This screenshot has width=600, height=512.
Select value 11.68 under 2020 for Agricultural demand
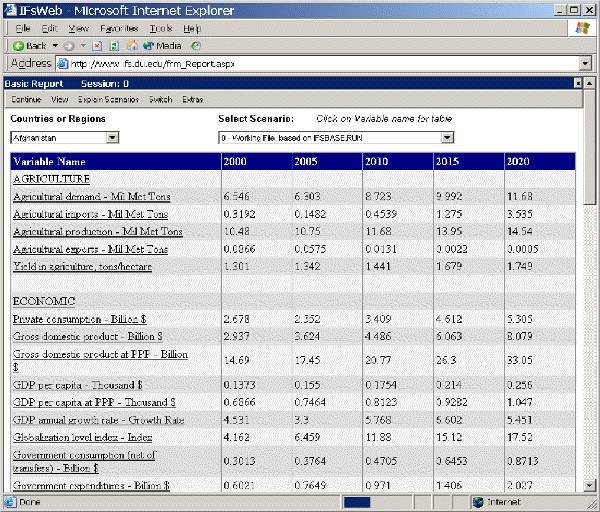(x=519, y=196)
